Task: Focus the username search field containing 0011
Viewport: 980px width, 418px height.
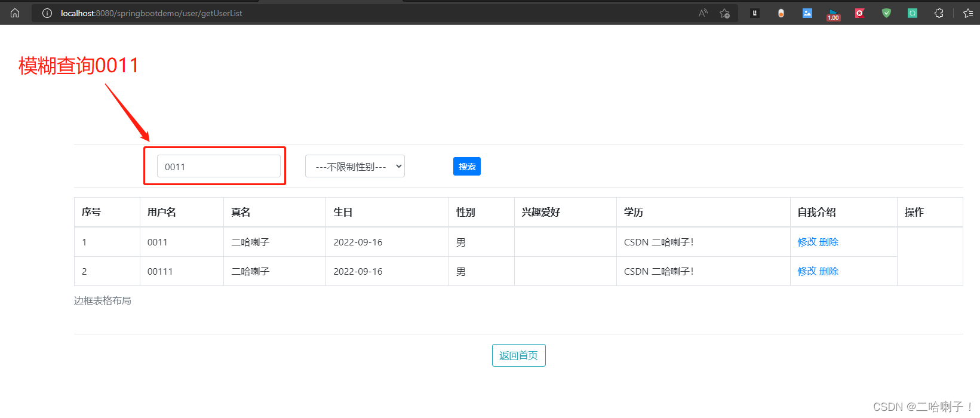Action: pos(219,166)
